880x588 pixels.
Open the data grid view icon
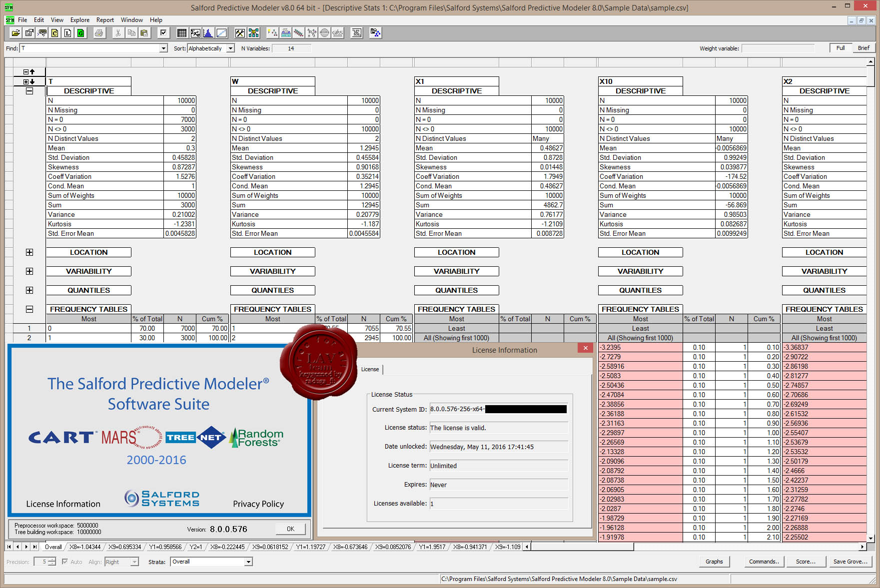(x=182, y=33)
